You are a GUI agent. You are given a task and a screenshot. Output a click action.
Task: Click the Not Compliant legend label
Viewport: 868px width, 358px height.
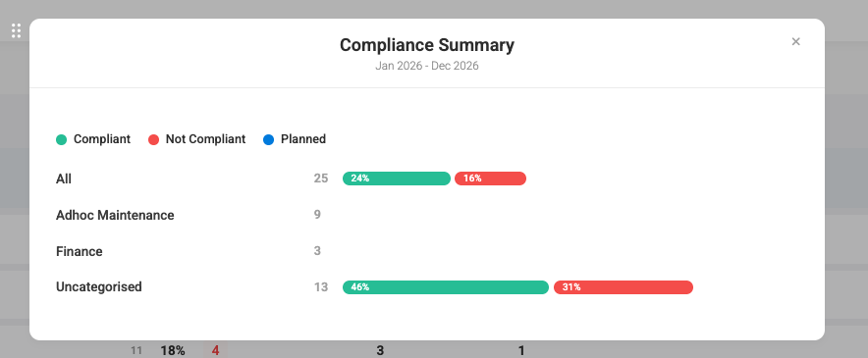click(x=205, y=139)
